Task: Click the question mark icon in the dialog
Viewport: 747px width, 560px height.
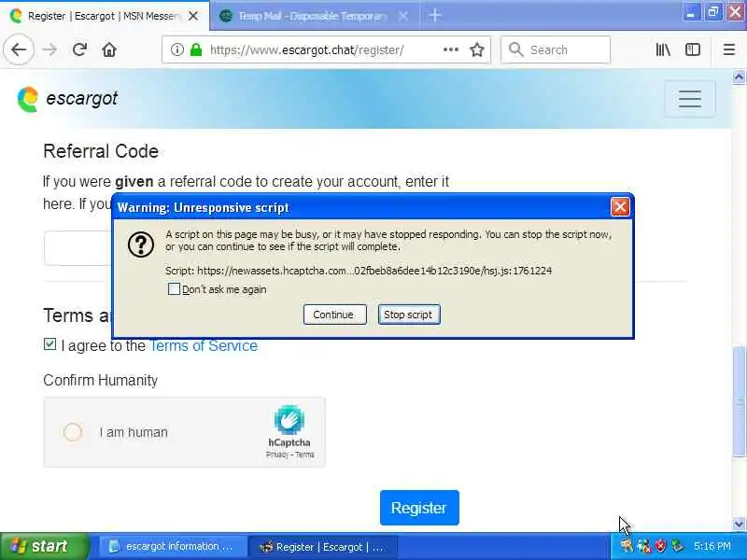Action: pos(141,245)
